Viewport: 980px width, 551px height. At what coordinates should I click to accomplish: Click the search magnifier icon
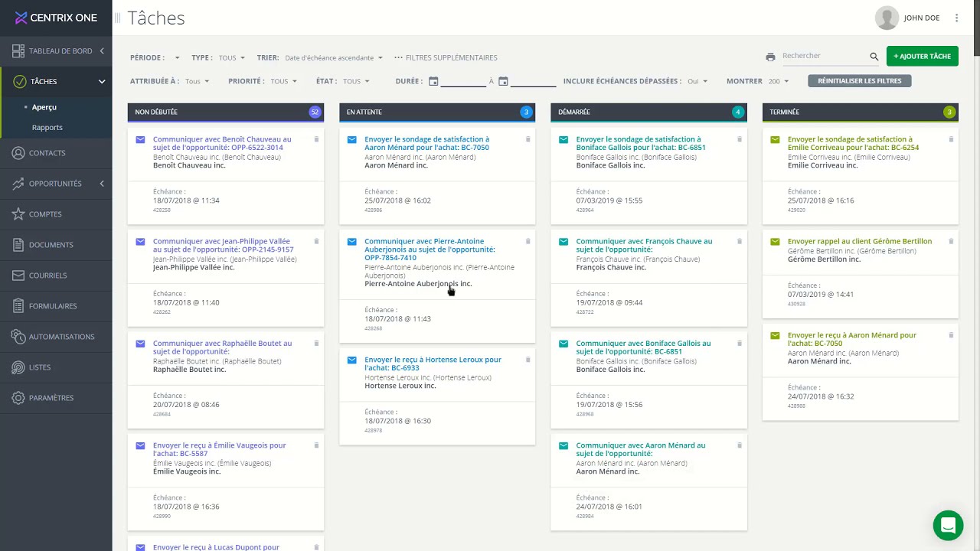tap(874, 57)
